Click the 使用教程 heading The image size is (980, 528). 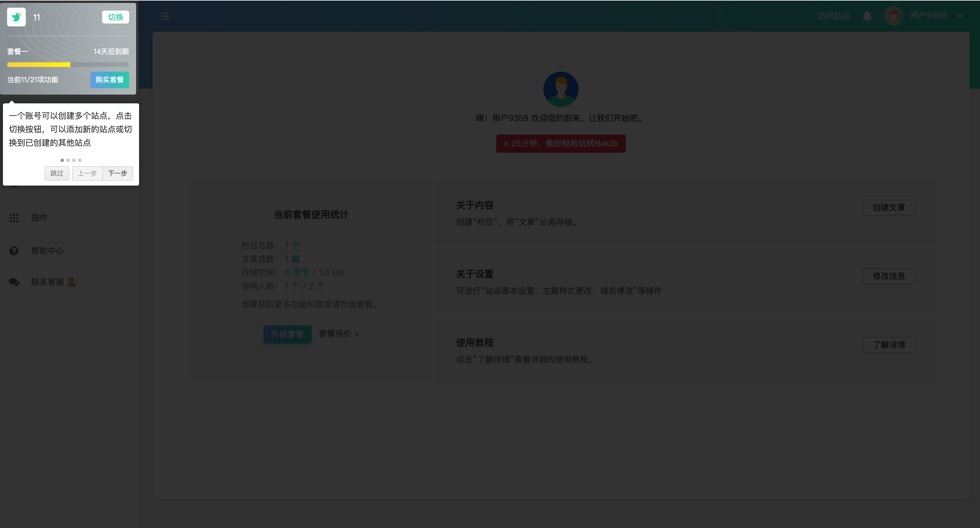point(474,343)
